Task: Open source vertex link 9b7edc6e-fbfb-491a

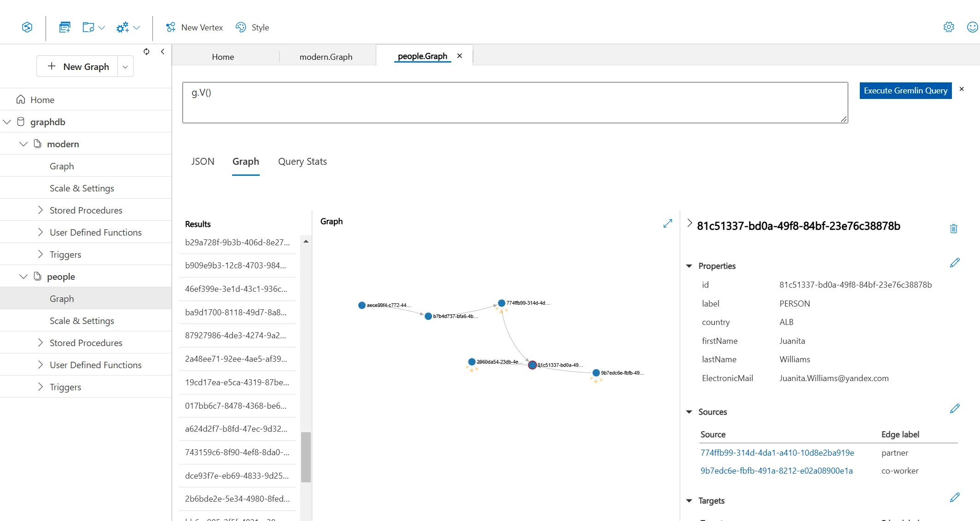Action: [776, 471]
